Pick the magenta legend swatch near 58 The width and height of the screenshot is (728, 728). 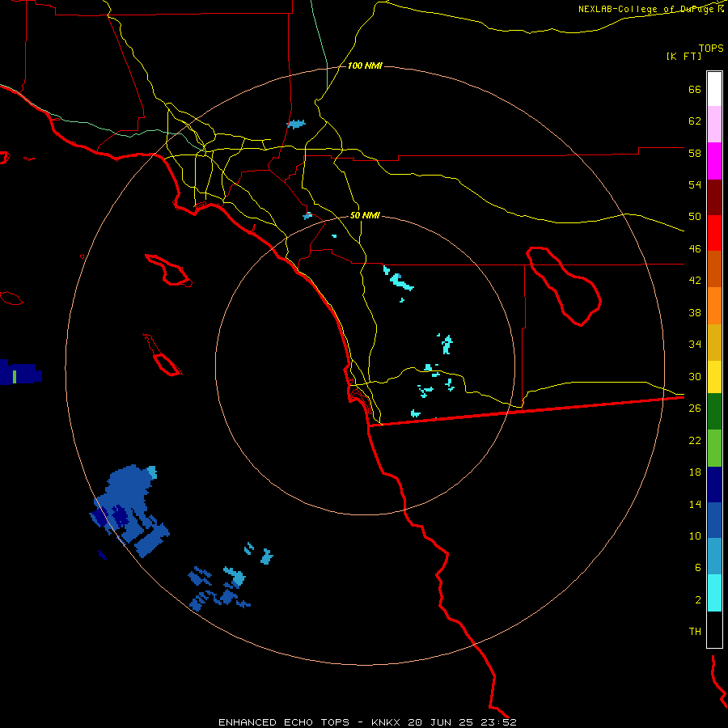tap(714, 161)
